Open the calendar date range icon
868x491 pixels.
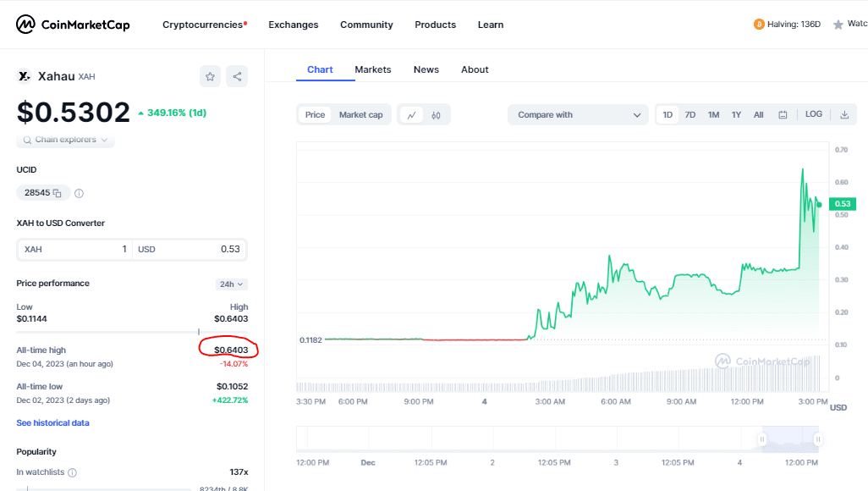coord(783,115)
